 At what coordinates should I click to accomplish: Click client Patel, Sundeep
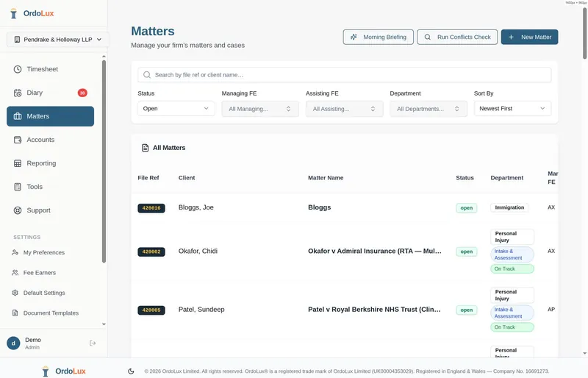201,310
